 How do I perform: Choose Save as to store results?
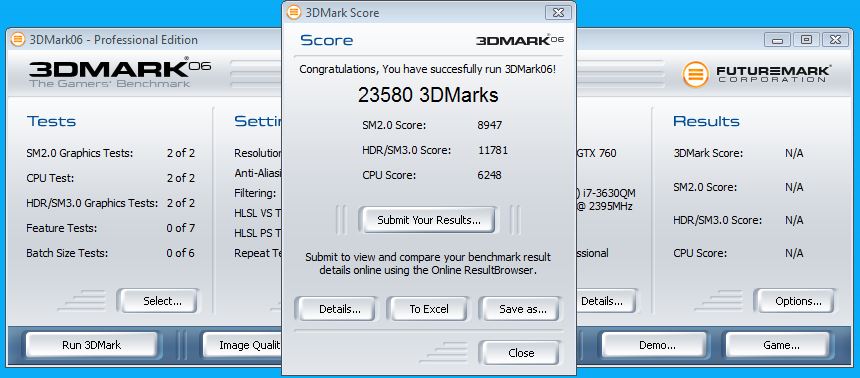click(x=523, y=309)
